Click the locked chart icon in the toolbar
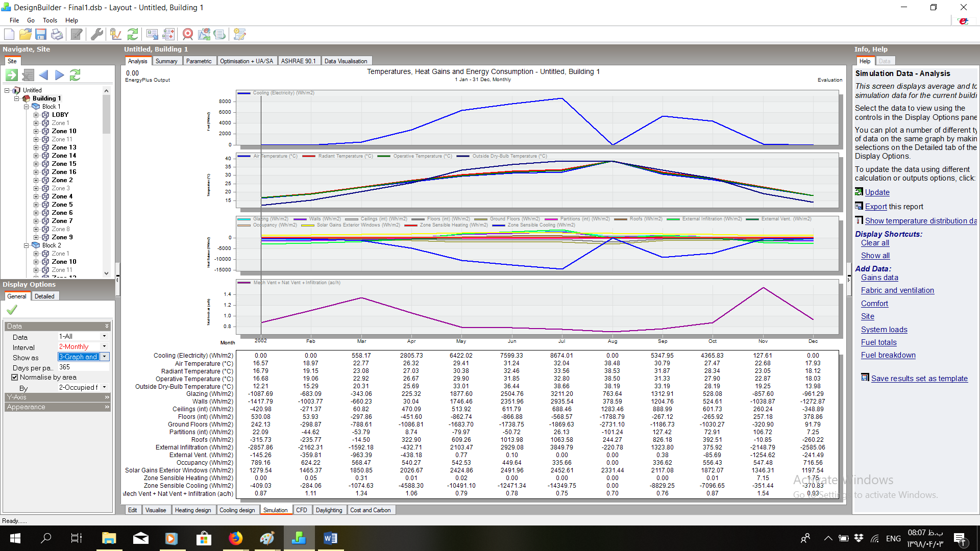Image resolution: width=980 pixels, height=551 pixels. click(x=116, y=34)
